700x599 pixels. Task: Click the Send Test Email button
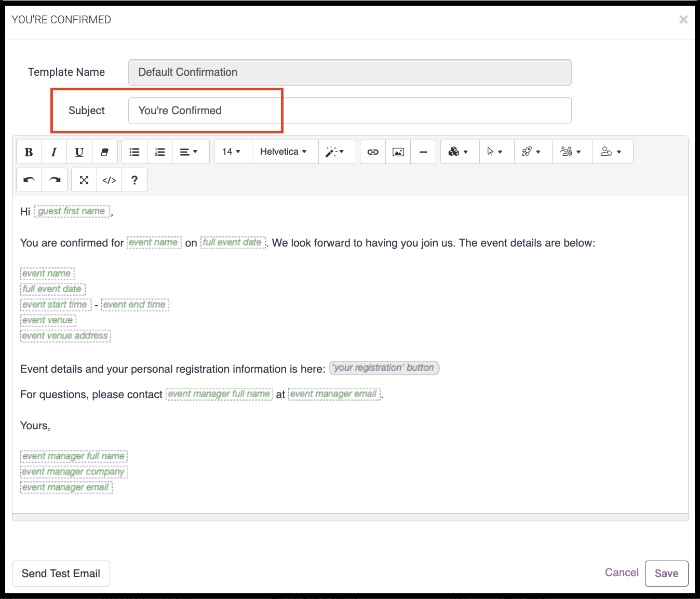[61, 573]
